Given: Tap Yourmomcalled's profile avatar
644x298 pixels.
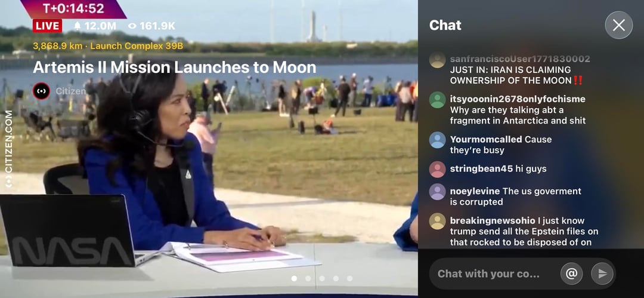Looking at the screenshot, I should coord(438,140).
